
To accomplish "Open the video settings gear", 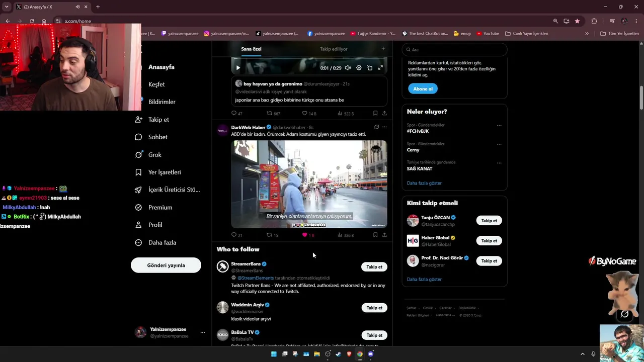I will (x=359, y=68).
